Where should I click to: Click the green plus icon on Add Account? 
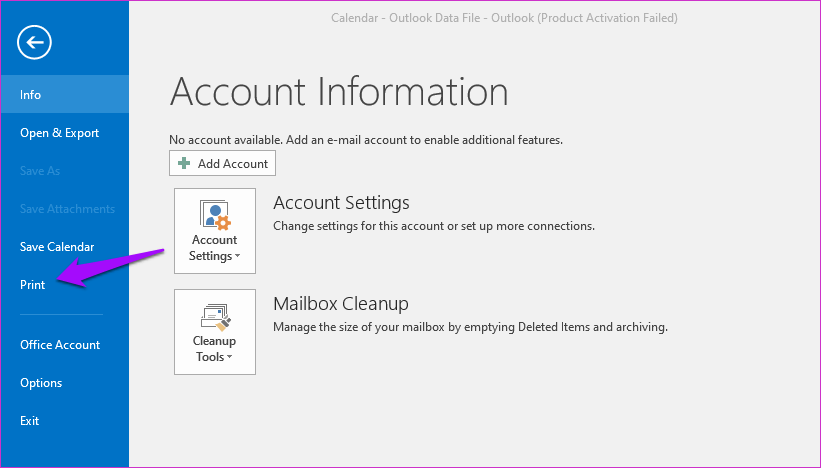(x=184, y=163)
